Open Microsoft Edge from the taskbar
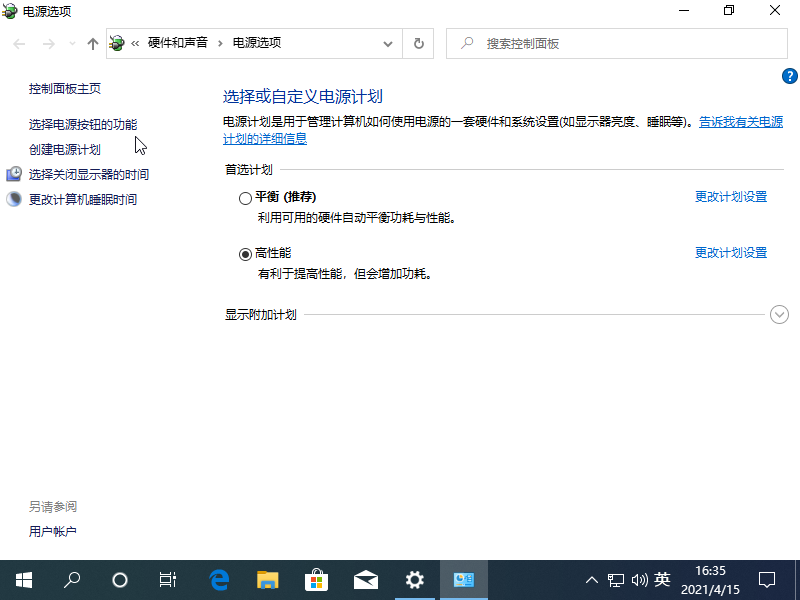 218,580
